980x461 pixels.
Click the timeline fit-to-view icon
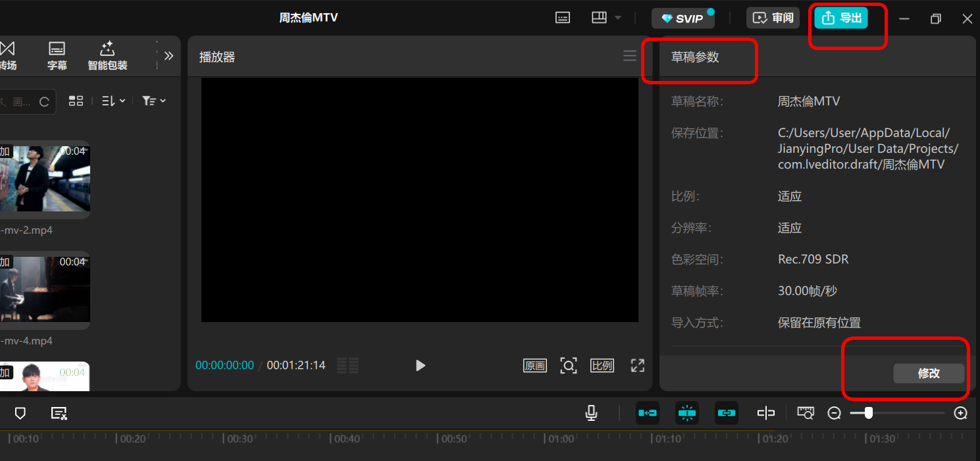(806, 414)
